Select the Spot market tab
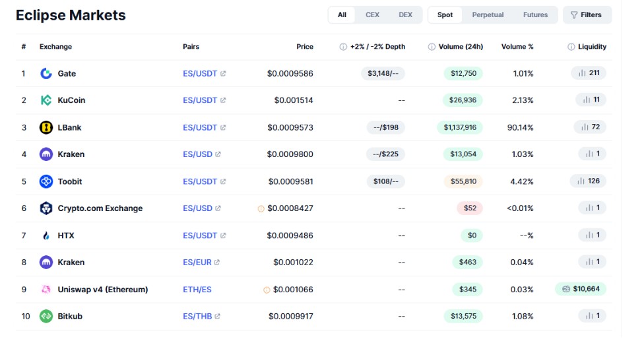Viewport: 644px width, 343px height. [445, 15]
